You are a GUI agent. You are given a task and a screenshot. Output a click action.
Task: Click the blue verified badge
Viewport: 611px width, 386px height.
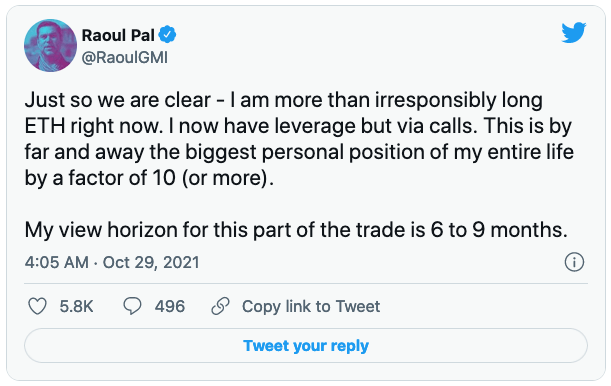pyautogui.click(x=167, y=35)
